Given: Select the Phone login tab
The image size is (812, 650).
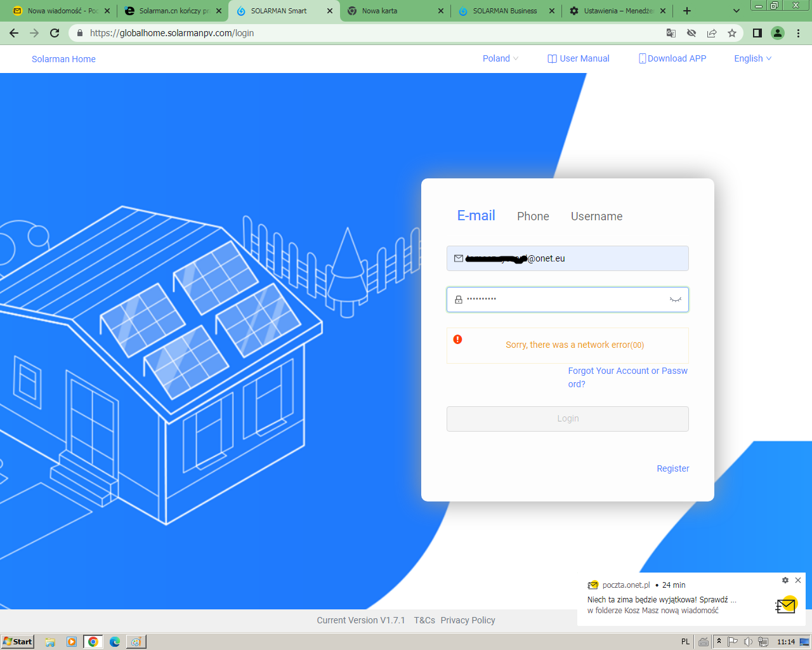Looking at the screenshot, I should [533, 216].
